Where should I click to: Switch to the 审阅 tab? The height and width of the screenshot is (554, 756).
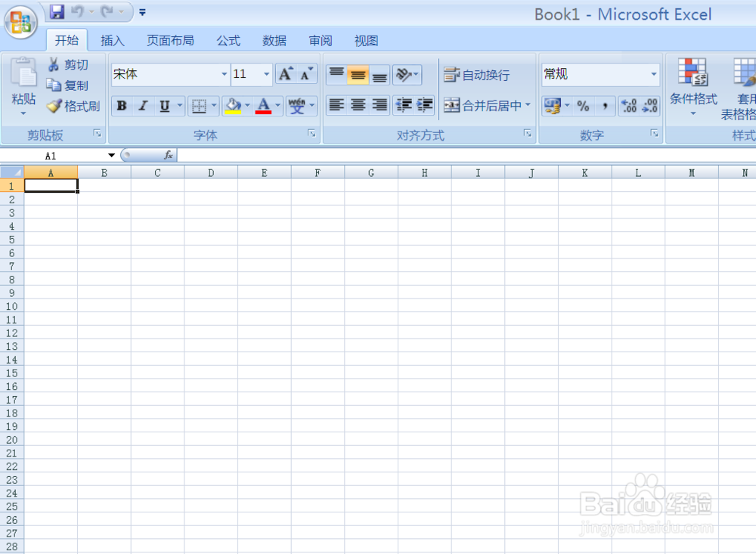coord(321,41)
